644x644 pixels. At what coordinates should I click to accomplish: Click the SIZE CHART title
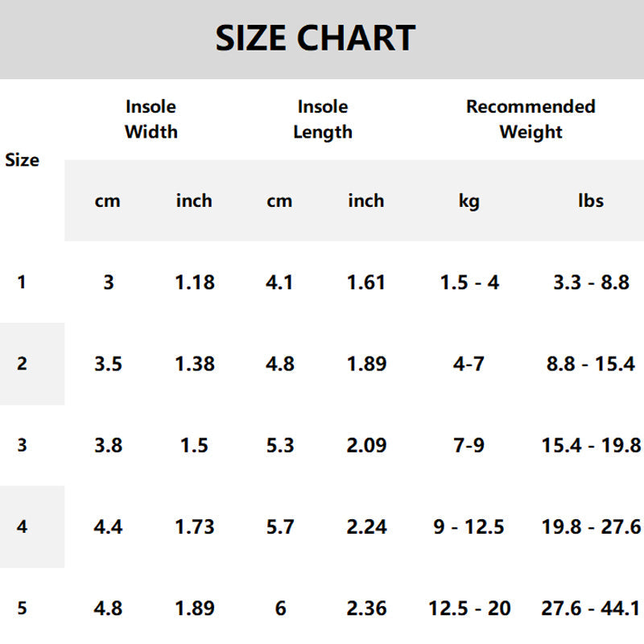point(315,38)
